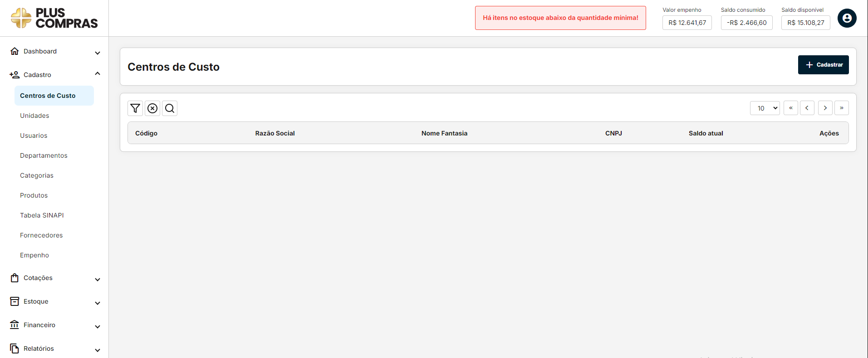Click the search magnifier icon
Screen dimensions: 868x358
tap(170, 108)
